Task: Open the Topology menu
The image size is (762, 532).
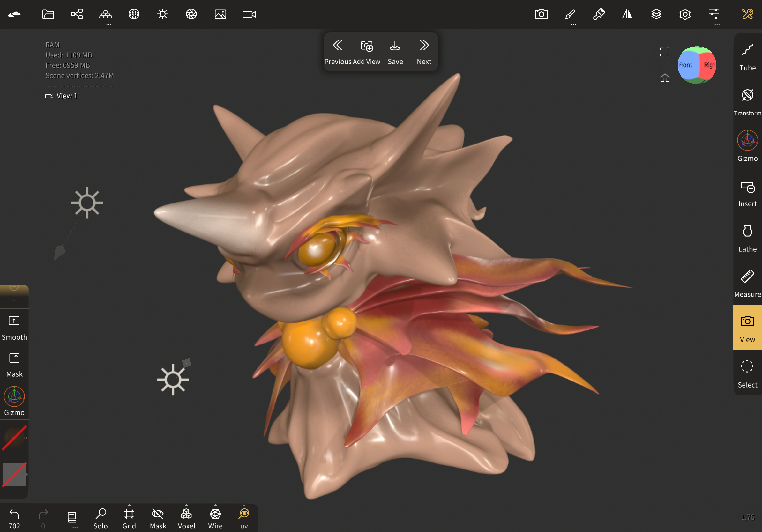Action: tap(106, 14)
